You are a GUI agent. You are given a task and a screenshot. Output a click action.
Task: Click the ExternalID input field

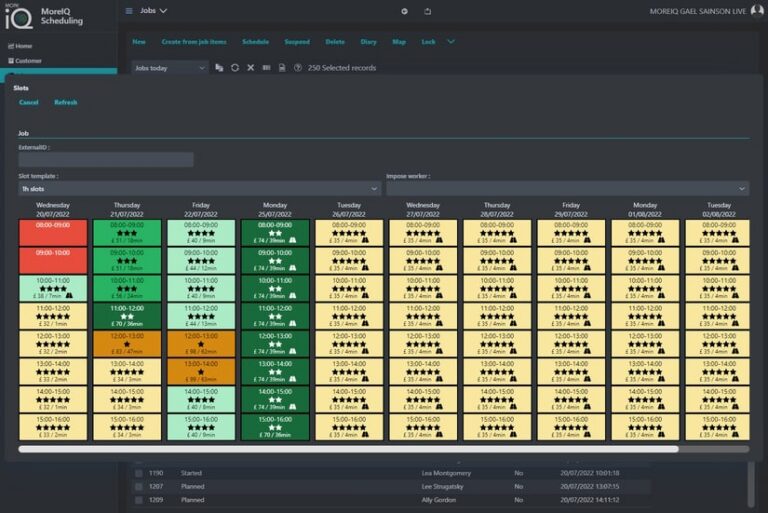[106, 159]
